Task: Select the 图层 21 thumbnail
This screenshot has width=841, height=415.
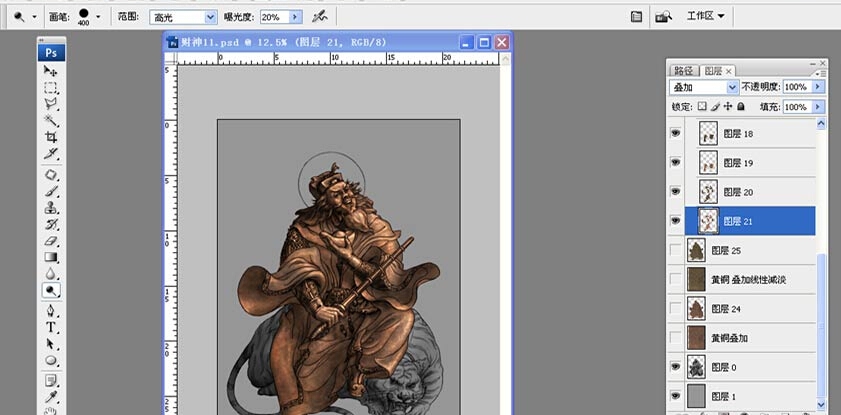Action: coord(708,221)
